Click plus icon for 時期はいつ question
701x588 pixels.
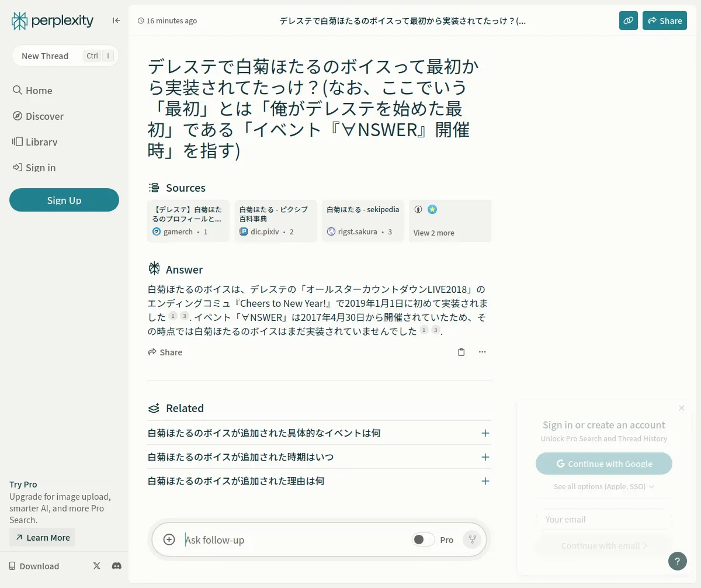point(485,457)
